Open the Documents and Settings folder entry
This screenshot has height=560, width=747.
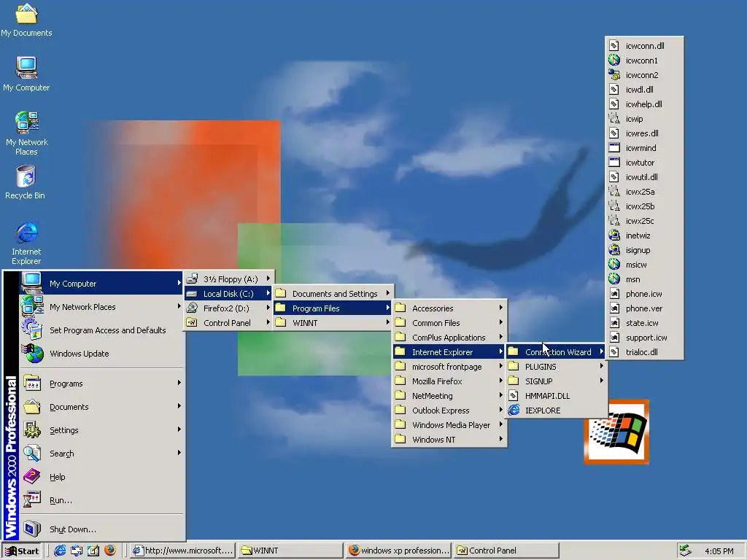(333, 294)
